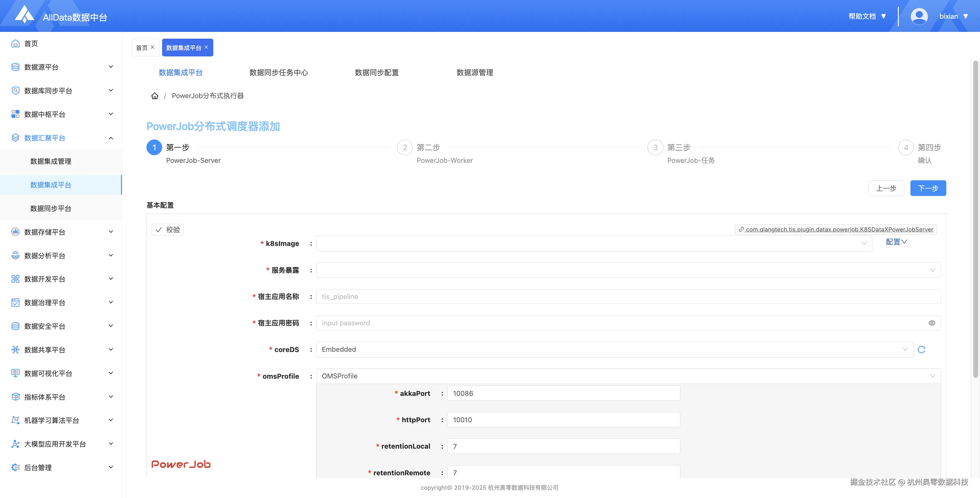Click the 宿主应用名称 input field

pyautogui.click(x=628, y=297)
